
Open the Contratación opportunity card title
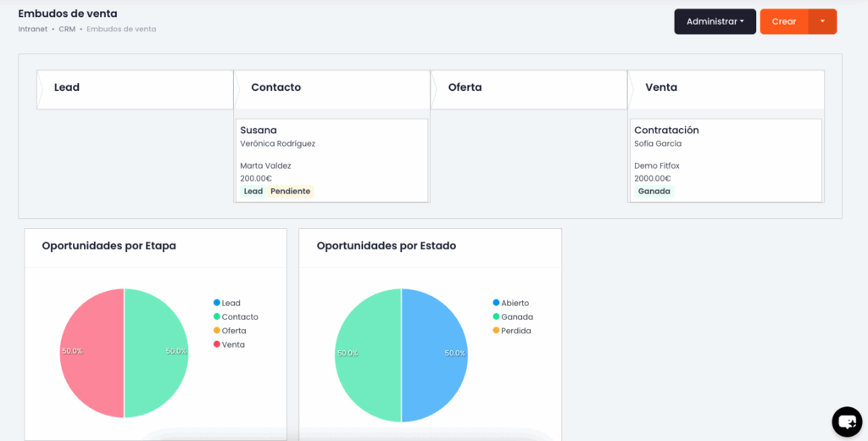click(x=666, y=131)
